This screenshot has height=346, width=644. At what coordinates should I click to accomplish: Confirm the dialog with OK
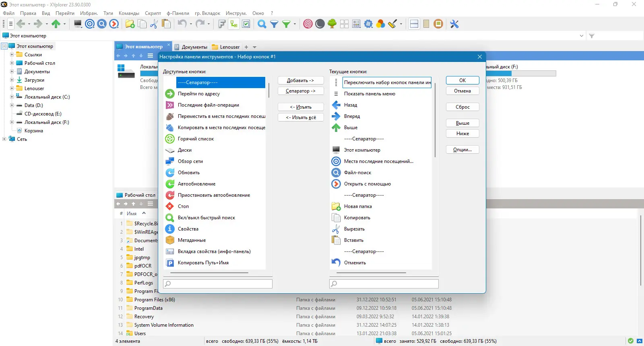[462, 80]
